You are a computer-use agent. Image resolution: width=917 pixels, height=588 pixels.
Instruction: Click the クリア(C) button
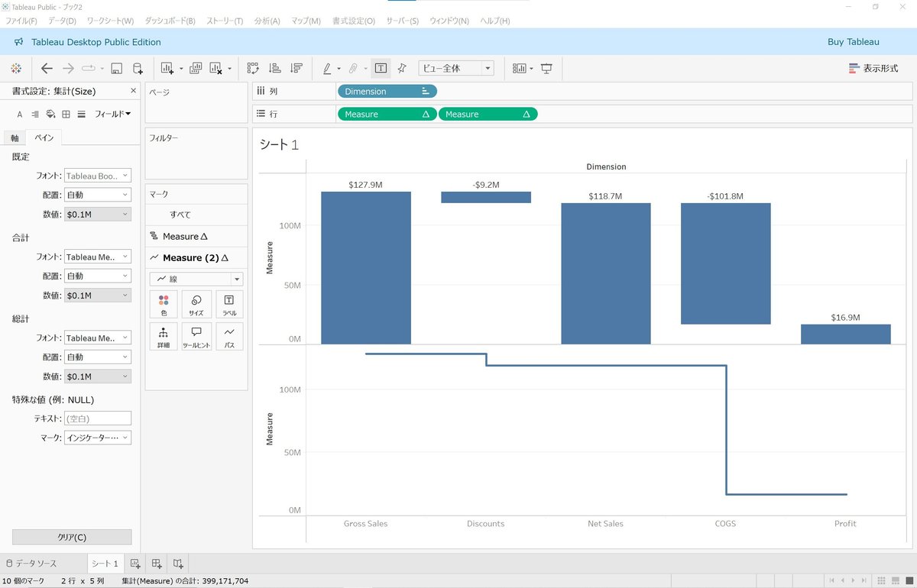(x=72, y=537)
